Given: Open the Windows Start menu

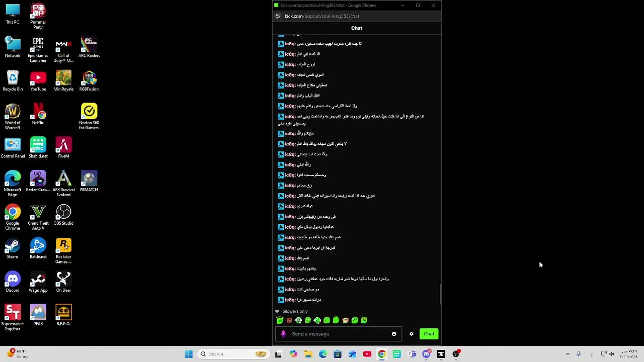Looking at the screenshot, I should click(189, 354).
